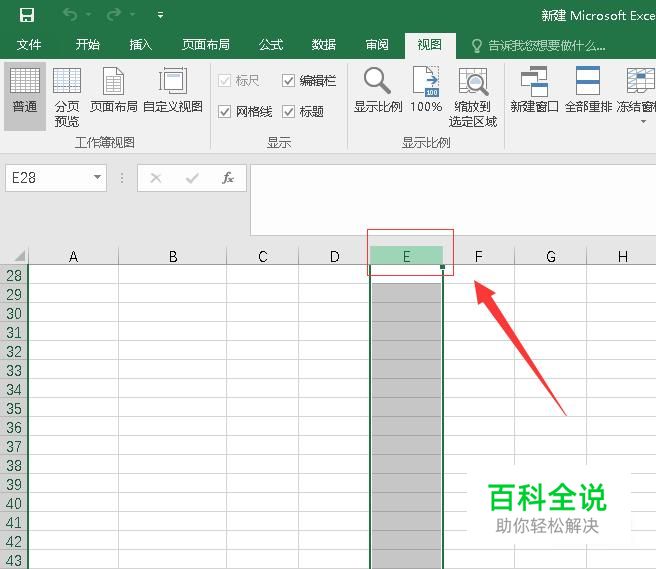Click the 100% zoom button
The height and width of the screenshot is (569, 656).
point(426,90)
